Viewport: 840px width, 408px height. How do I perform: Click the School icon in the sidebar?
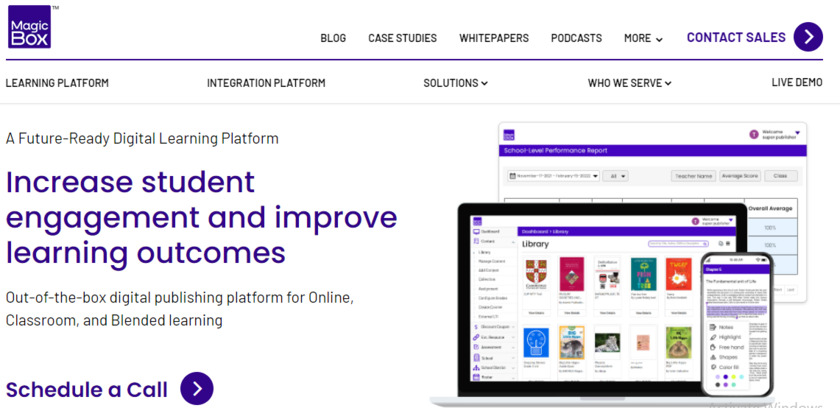[x=476, y=358]
